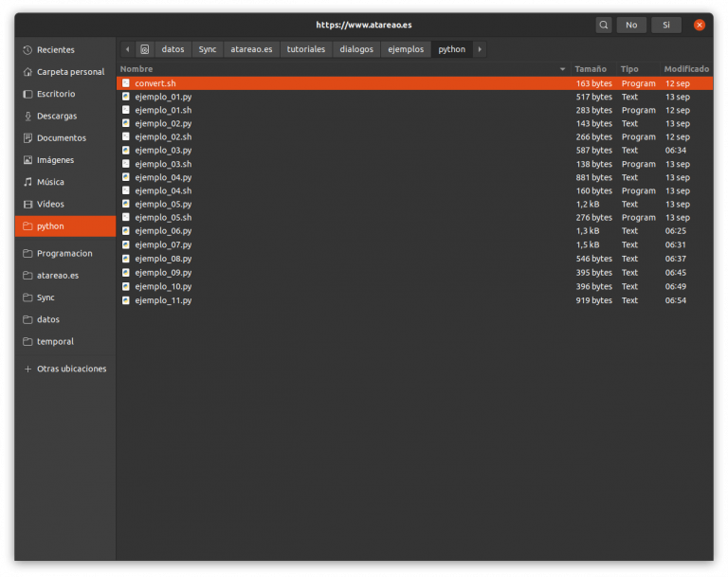Screen dimensions: 728x577
Task: Go to the tutoriales path segment
Action: coord(305,49)
